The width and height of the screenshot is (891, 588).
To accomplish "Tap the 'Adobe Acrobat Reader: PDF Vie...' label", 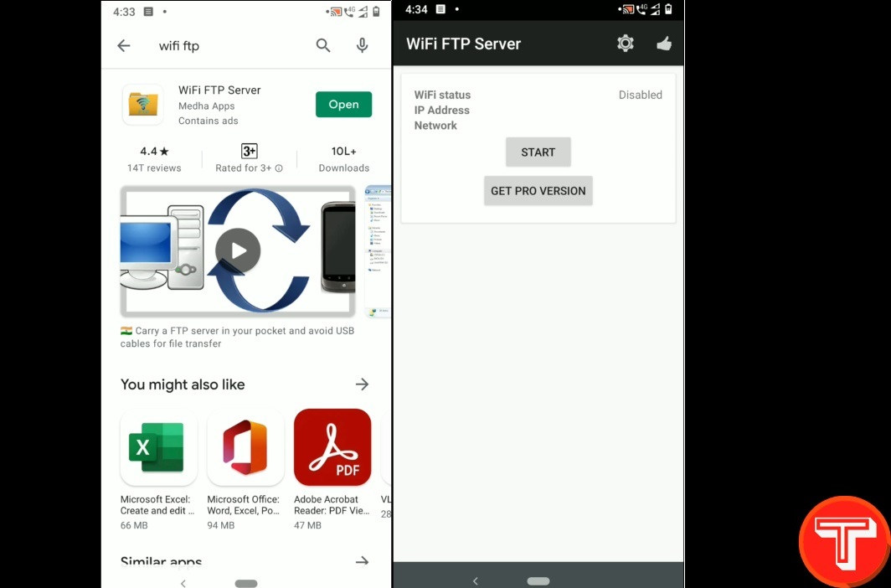I will point(332,505).
